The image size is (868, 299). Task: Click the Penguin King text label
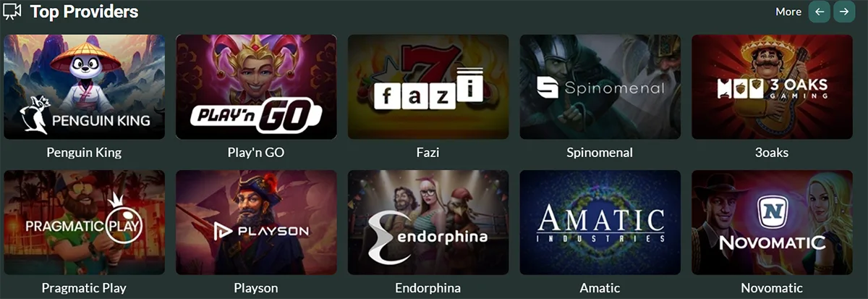pyautogui.click(x=84, y=153)
